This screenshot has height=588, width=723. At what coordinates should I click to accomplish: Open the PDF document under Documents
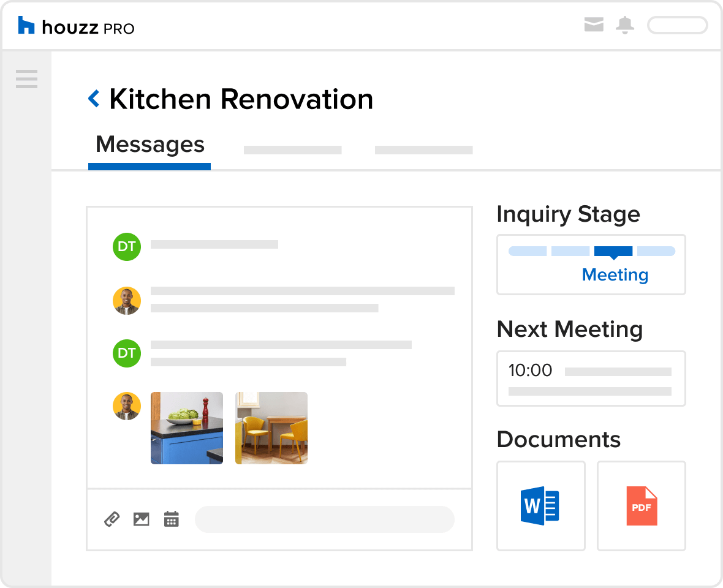click(x=641, y=505)
